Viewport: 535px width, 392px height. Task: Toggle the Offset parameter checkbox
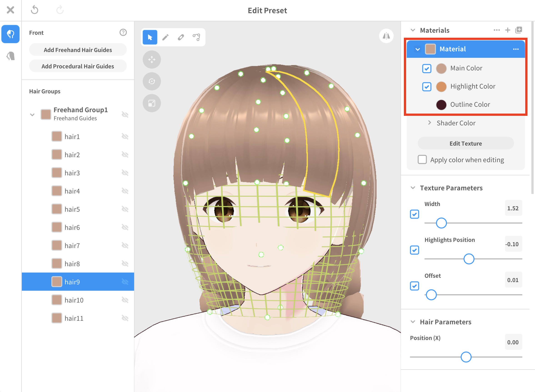click(414, 286)
